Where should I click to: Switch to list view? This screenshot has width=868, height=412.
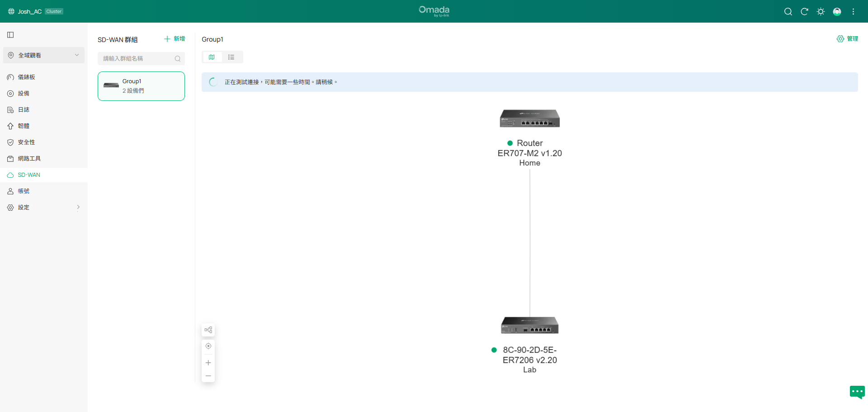[x=231, y=57]
